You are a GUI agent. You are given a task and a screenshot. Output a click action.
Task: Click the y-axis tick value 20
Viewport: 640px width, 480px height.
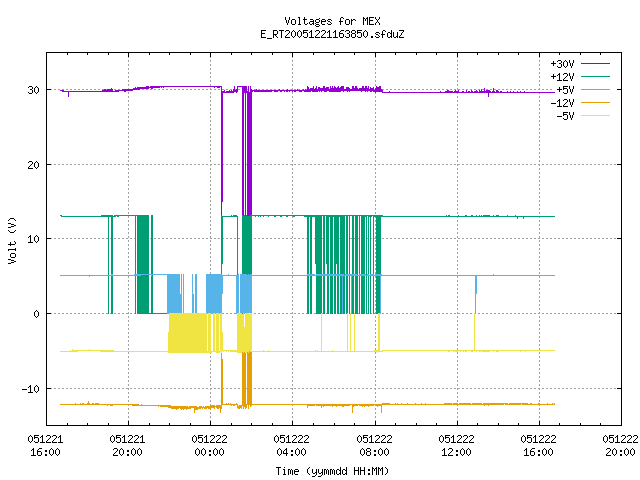[33, 165]
